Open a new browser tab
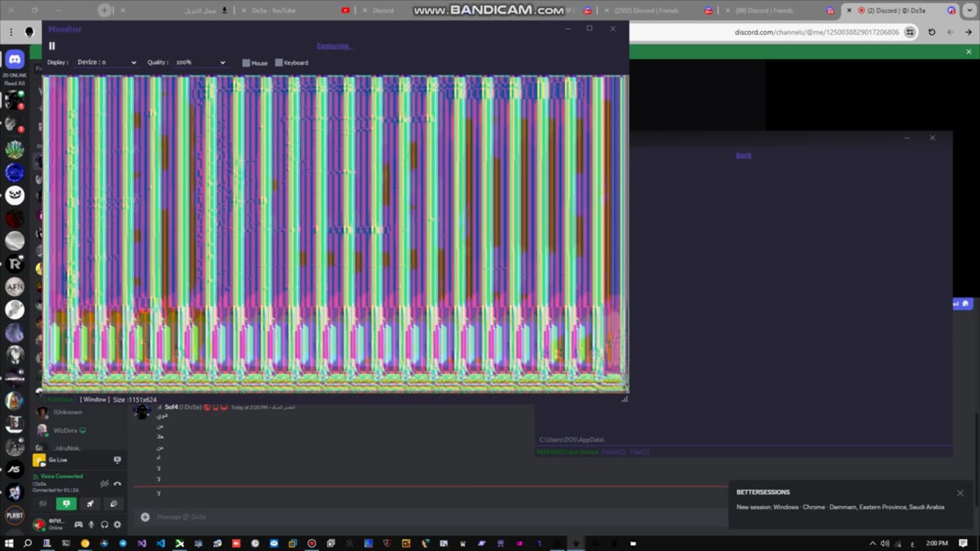Image resolution: width=980 pixels, height=551 pixels. (105, 10)
